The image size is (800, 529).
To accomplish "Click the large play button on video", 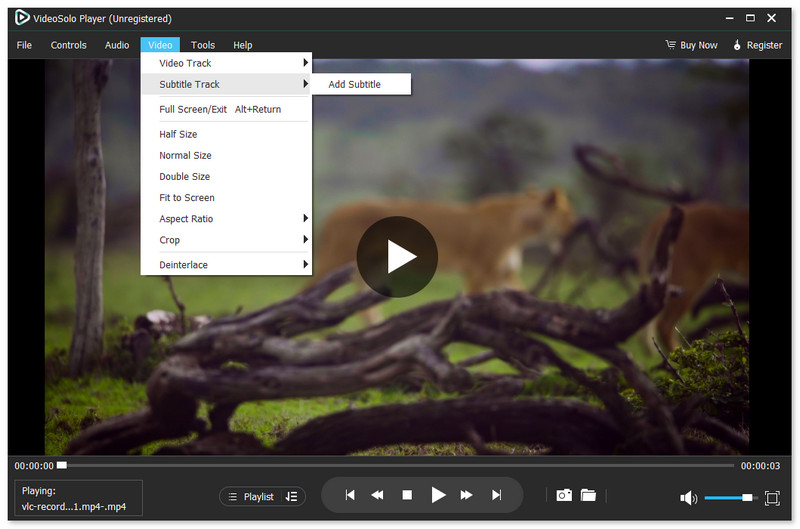I will (x=397, y=257).
